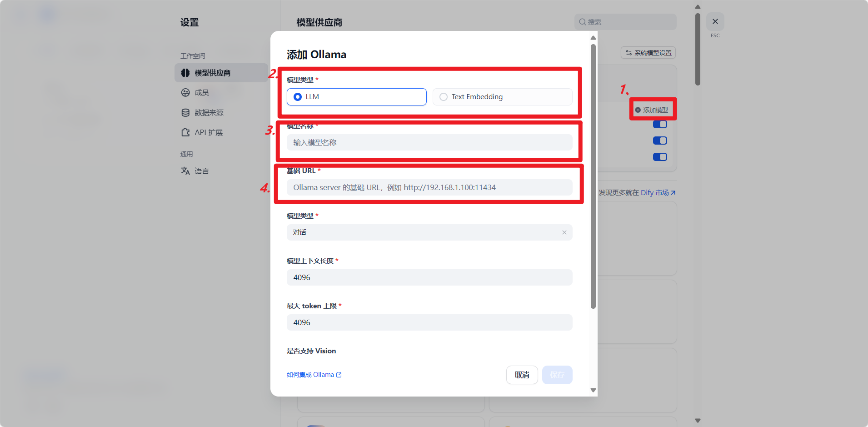Viewport: 868px width, 427px height.
Task: Focus the Ollama base URL field
Action: [x=429, y=187]
